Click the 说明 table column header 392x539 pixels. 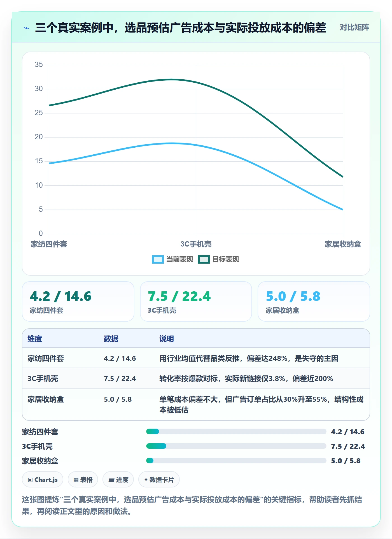click(167, 339)
